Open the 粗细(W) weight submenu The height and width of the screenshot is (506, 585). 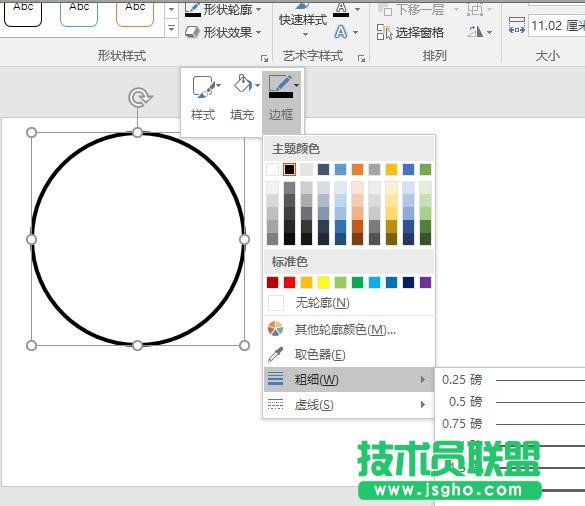349,380
